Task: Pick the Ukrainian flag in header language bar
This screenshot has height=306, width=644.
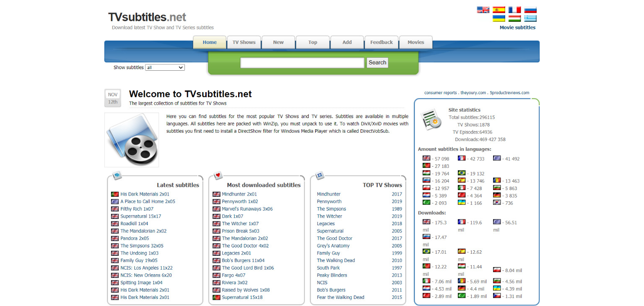Action: pyautogui.click(x=499, y=18)
